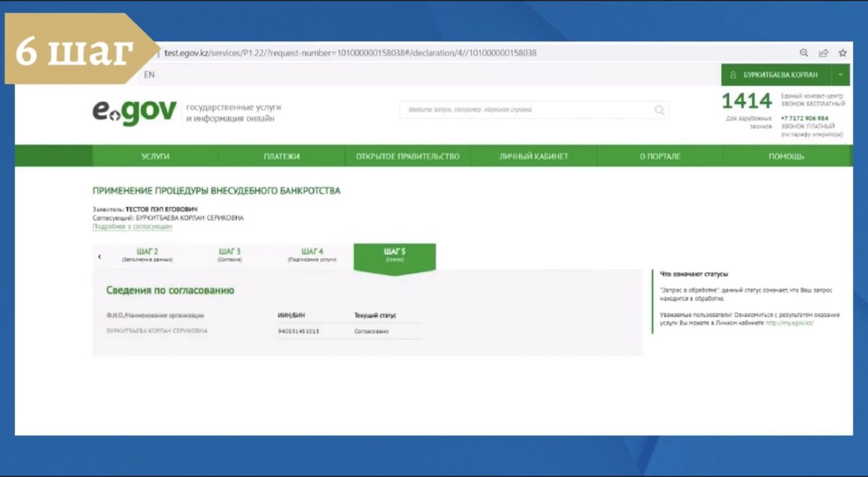
Task: Select the ШАГ 2 tab
Action: click(148, 254)
